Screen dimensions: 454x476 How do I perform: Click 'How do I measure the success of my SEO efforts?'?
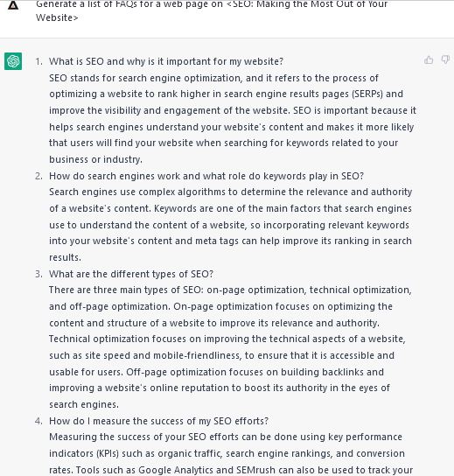point(158,421)
